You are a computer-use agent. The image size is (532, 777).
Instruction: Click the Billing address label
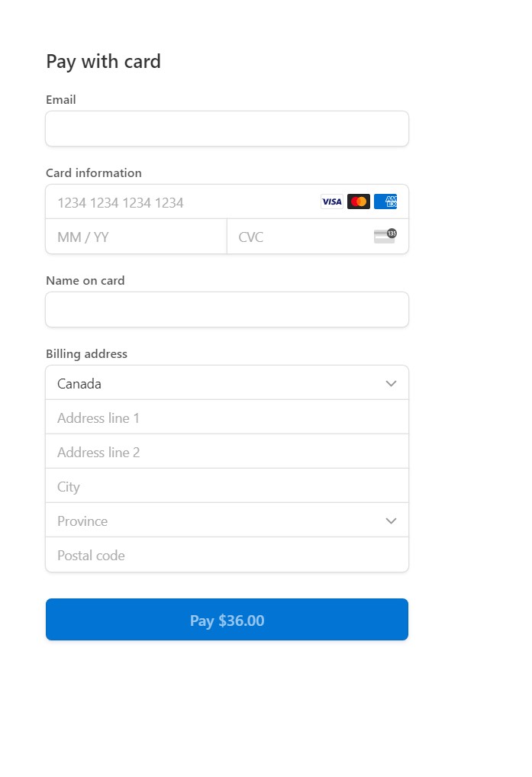click(x=87, y=354)
